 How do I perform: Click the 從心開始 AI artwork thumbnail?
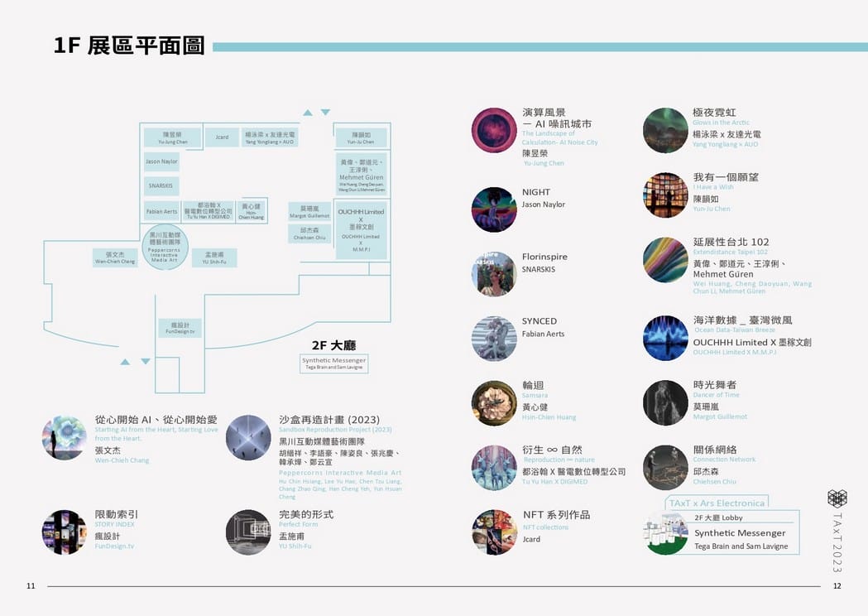[65, 438]
